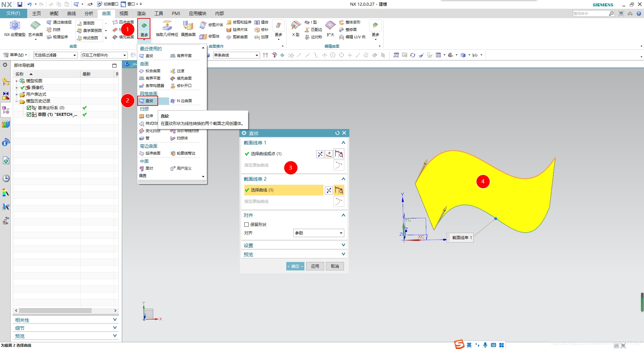The image size is (644, 349).
Task: Choose N 边曲面 from gallery
Action: [181, 101]
